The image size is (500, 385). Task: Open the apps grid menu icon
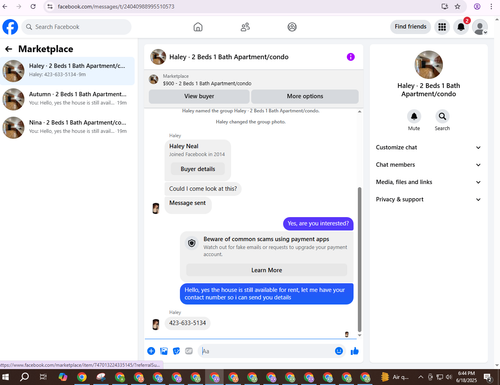pyautogui.click(x=442, y=27)
